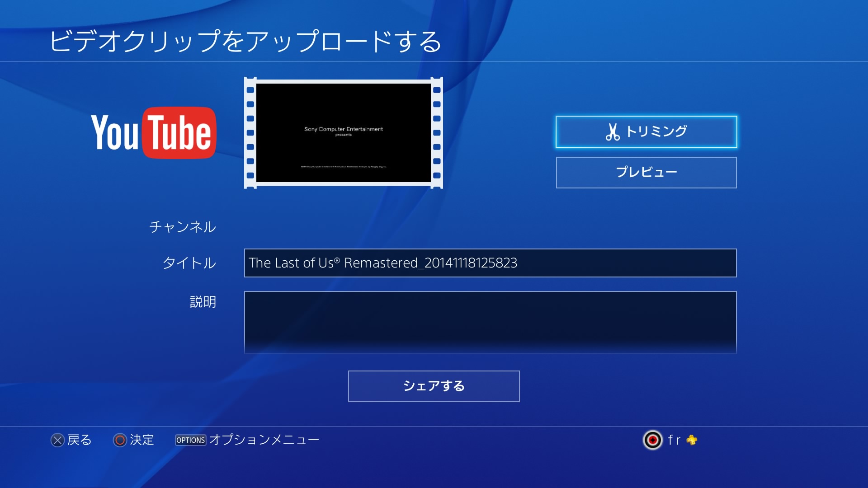Open the プレビュー button
This screenshot has width=868, height=488.
point(646,173)
